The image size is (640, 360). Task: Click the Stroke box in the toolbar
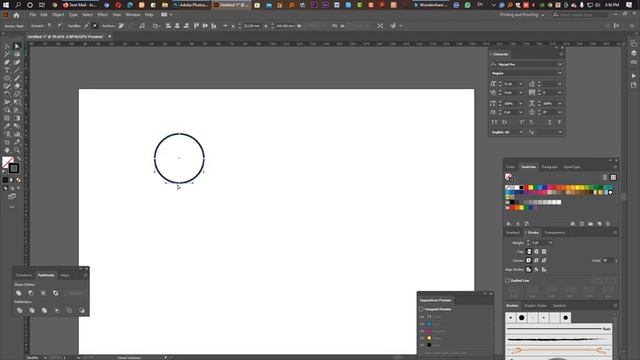[x=14, y=168]
